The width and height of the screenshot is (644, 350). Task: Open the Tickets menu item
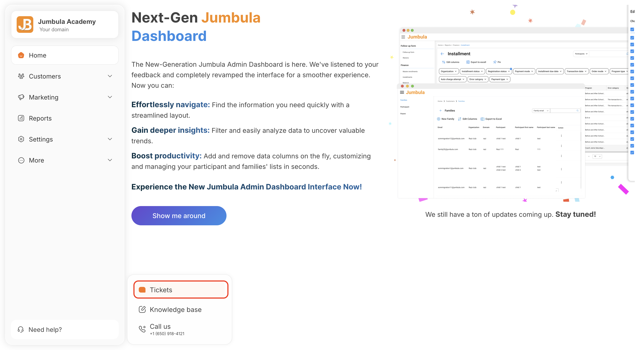point(180,290)
